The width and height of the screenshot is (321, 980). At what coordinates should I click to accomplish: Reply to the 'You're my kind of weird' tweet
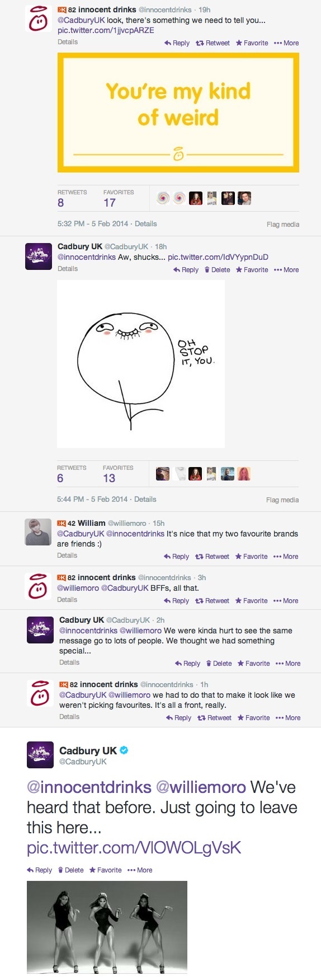pyautogui.click(x=177, y=43)
